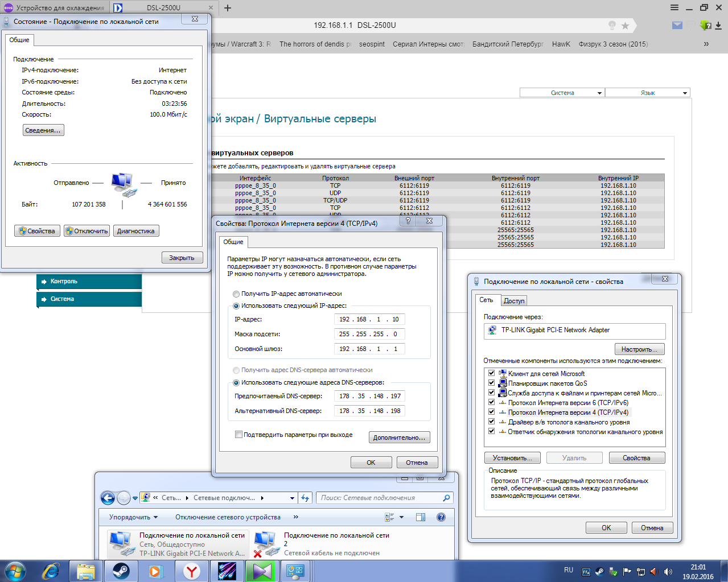The image size is (728, 582).
Task: Uncheck 'Планировщик пакетов QoS' component
Action: [x=491, y=383]
